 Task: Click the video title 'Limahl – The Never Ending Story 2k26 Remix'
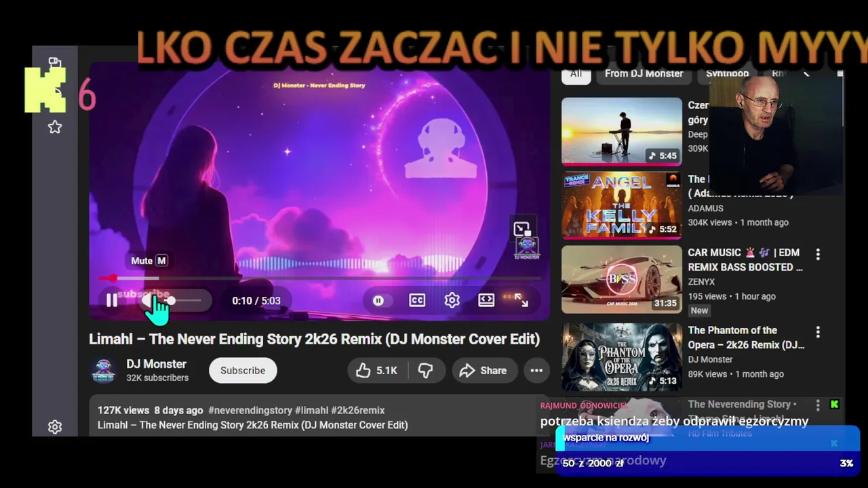314,339
